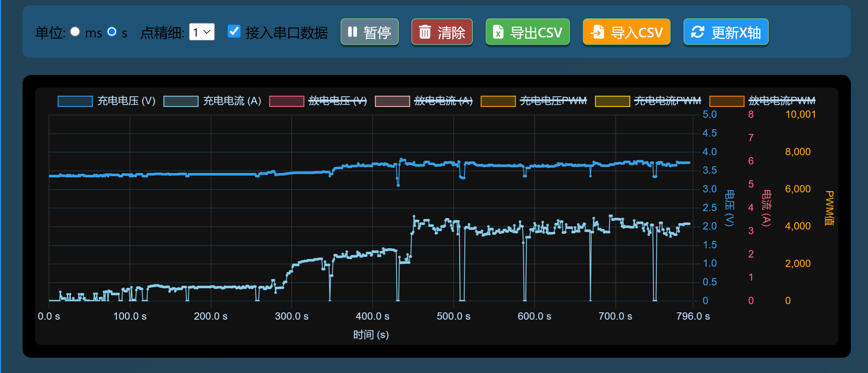Select the s unit radio button

pos(111,32)
